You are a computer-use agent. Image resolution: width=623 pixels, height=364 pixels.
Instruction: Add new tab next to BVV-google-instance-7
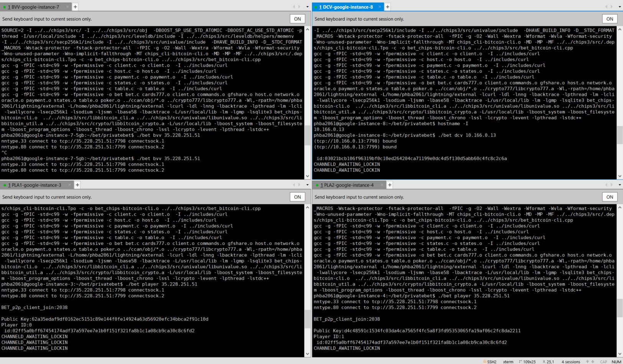click(75, 7)
